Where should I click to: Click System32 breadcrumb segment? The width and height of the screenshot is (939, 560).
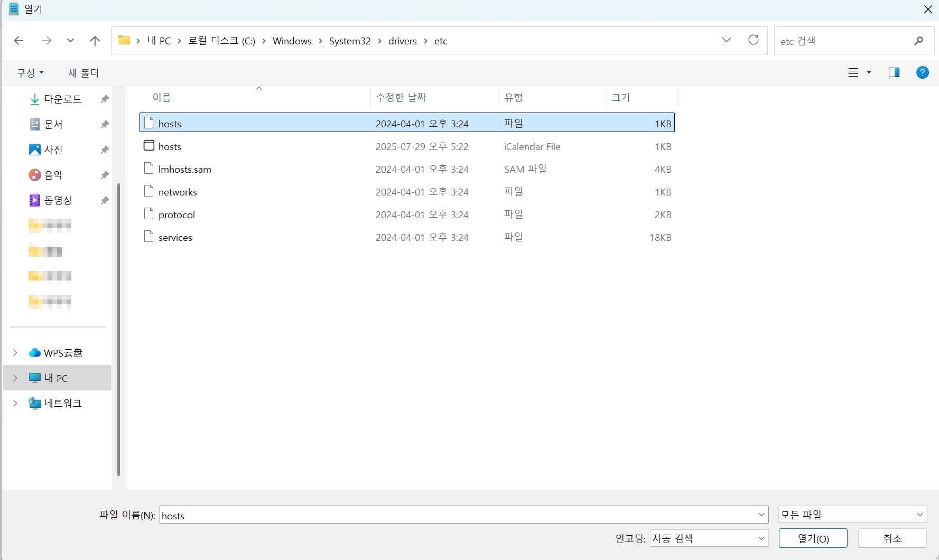click(x=350, y=41)
